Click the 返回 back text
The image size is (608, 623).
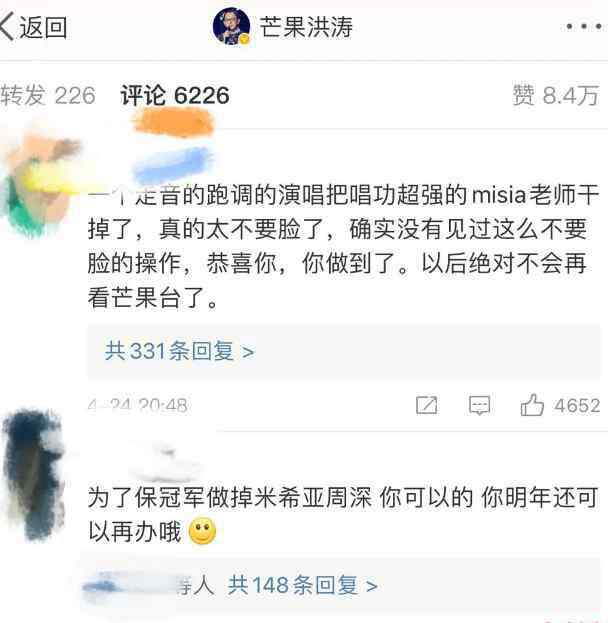coord(43,27)
